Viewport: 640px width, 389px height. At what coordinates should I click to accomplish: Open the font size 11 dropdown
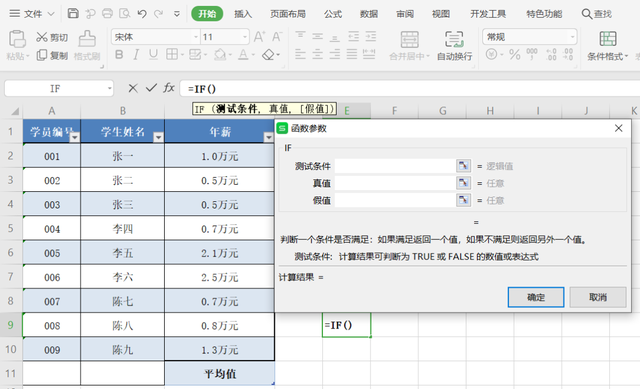(245, 37)
